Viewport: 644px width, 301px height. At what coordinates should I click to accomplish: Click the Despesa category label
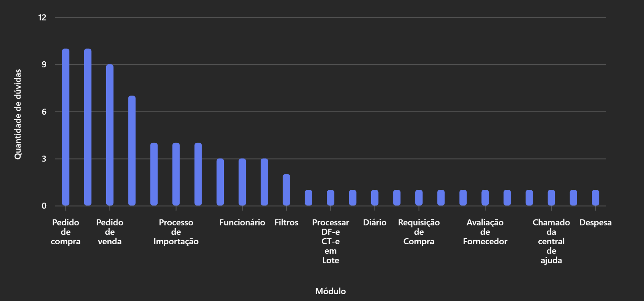595,223
